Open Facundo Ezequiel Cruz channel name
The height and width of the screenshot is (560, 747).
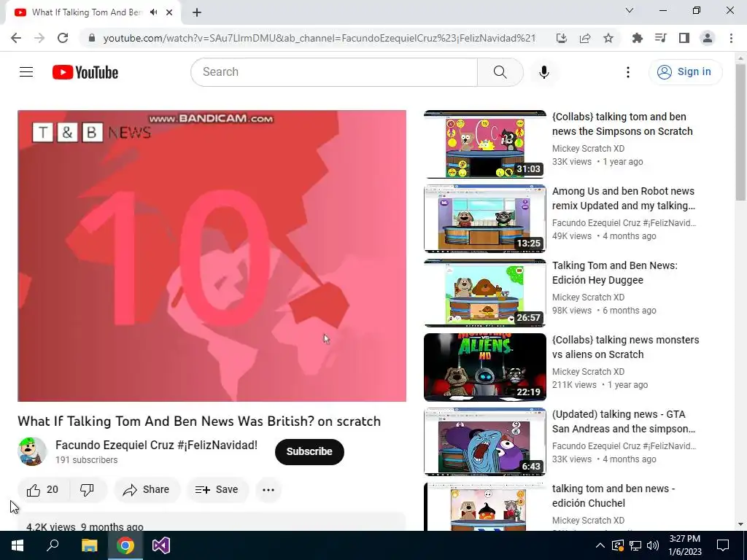[156, 446]
